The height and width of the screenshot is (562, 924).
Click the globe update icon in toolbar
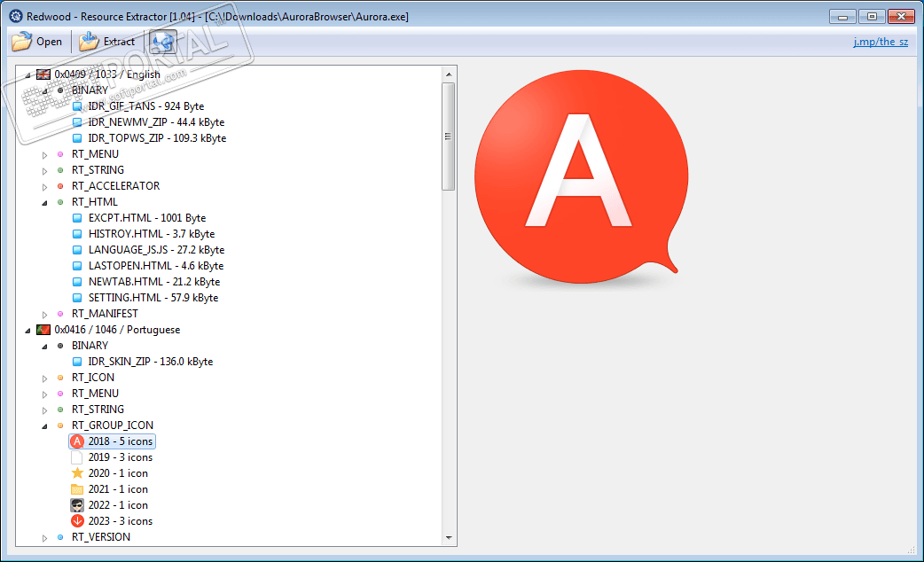(x=162, y=42)
